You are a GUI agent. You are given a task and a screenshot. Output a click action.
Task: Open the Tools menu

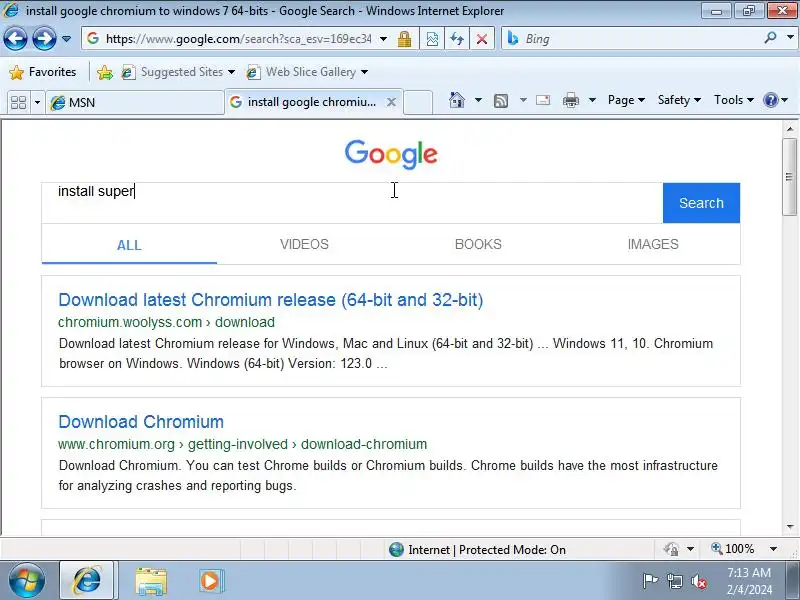[x=734, y=100]
